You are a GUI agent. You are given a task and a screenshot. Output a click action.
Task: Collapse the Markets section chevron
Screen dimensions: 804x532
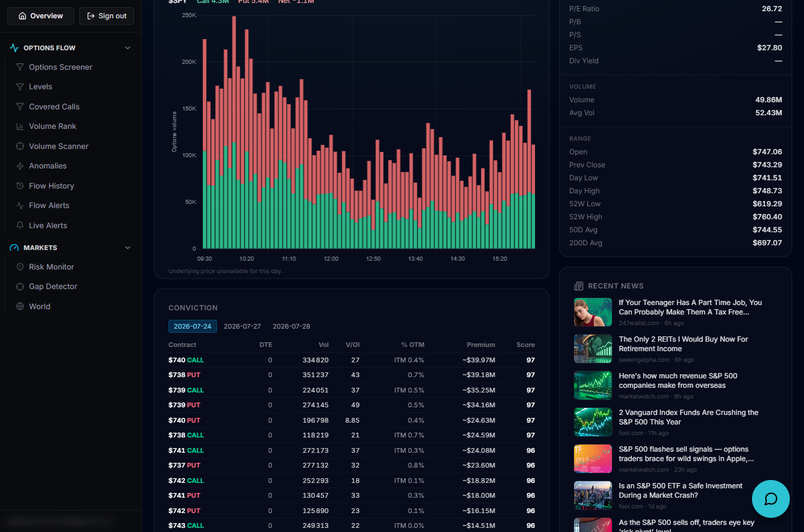[x=128, y=248]
